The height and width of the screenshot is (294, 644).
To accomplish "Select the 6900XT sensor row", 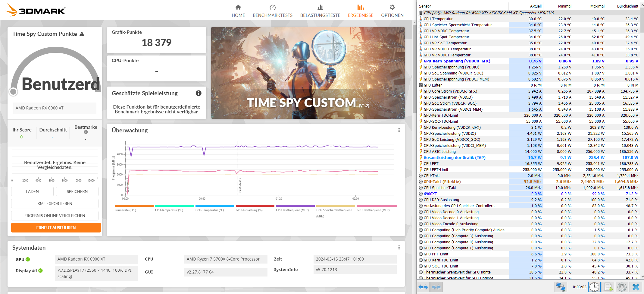I will point(528,194).
